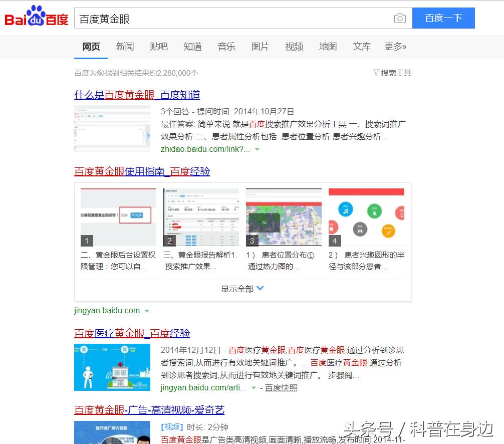
Task: Open step 1 thumbnail in the guide
Action: pyautogui.click(x=118, y=217)
